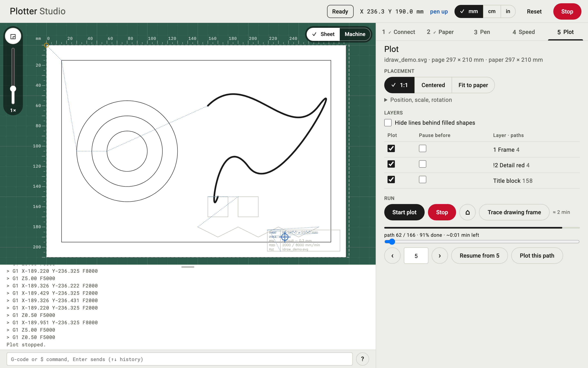This screenshot has width=588, height=368.
Task: Uncheck Plot checkbox for 1 Frame layer
Action: click(391, 148)
